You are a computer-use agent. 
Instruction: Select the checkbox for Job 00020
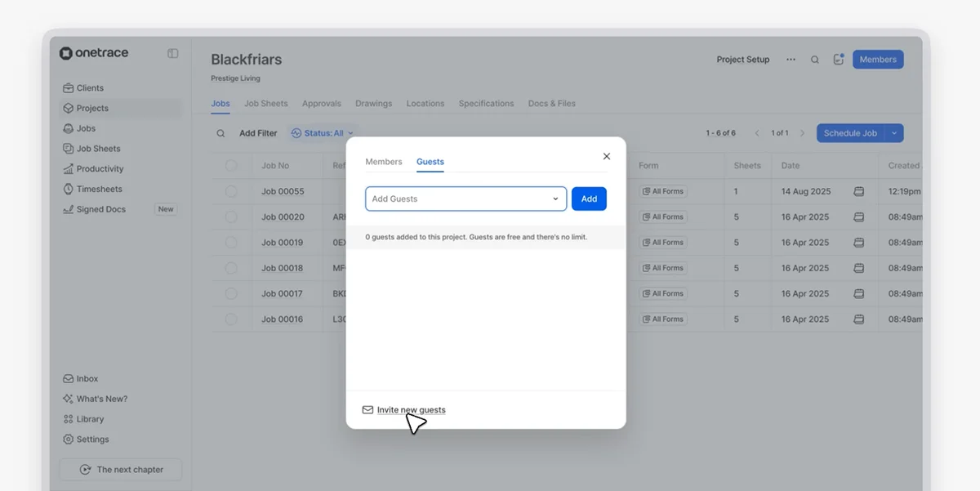231,217
